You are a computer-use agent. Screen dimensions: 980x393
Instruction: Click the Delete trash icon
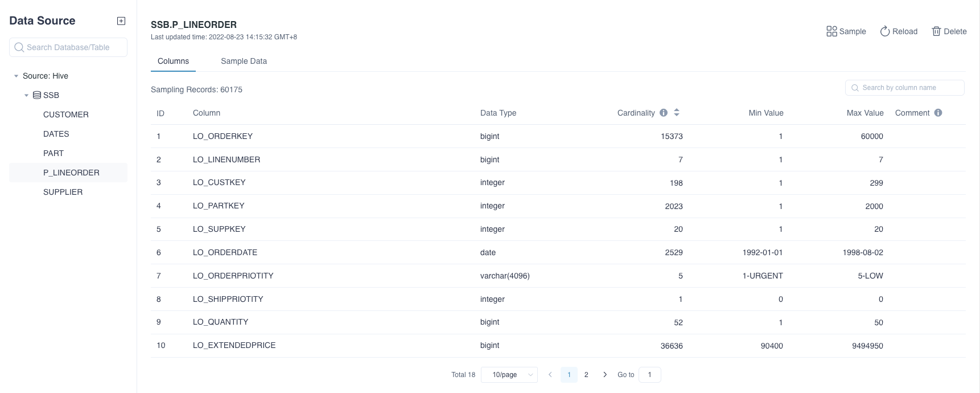pyautogui.click(x=936, y=31)
